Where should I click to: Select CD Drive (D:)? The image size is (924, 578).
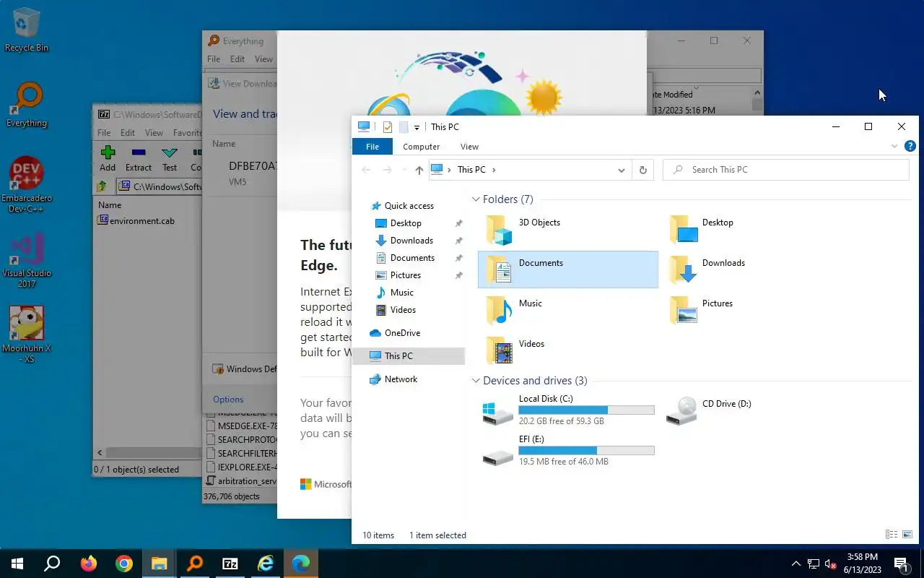(x=751, y=410)
